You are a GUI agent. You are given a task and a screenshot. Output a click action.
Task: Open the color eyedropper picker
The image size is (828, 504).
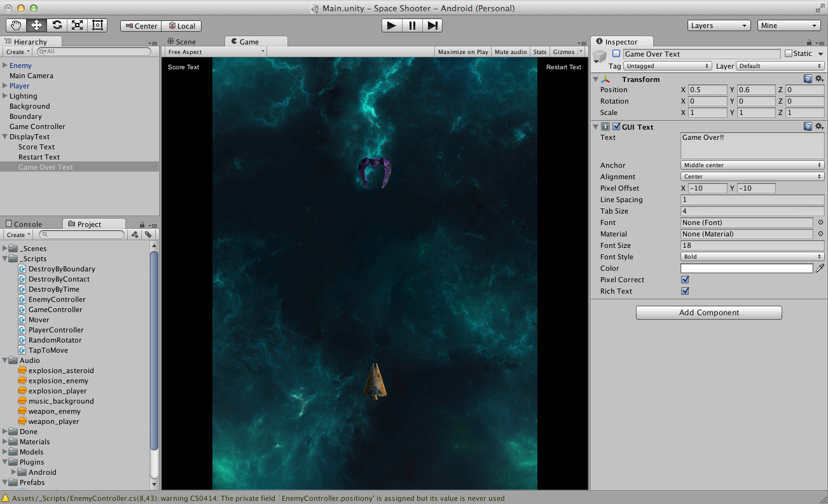[x=820, y=269]
